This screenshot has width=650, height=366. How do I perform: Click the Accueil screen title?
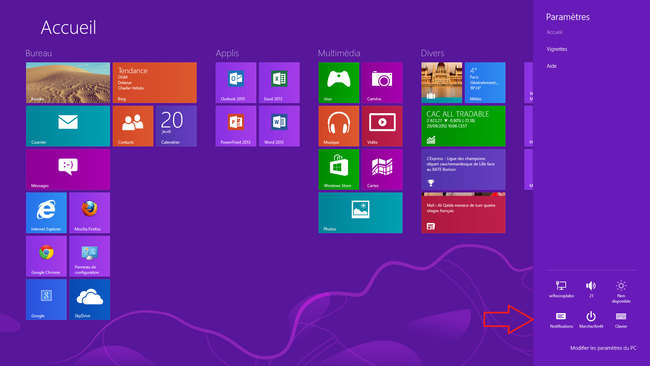pos(68,27)
